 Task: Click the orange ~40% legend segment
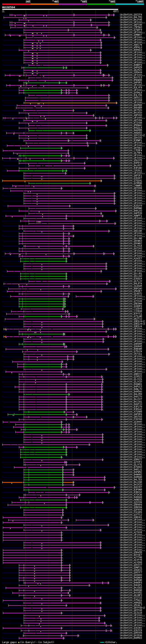45,4
